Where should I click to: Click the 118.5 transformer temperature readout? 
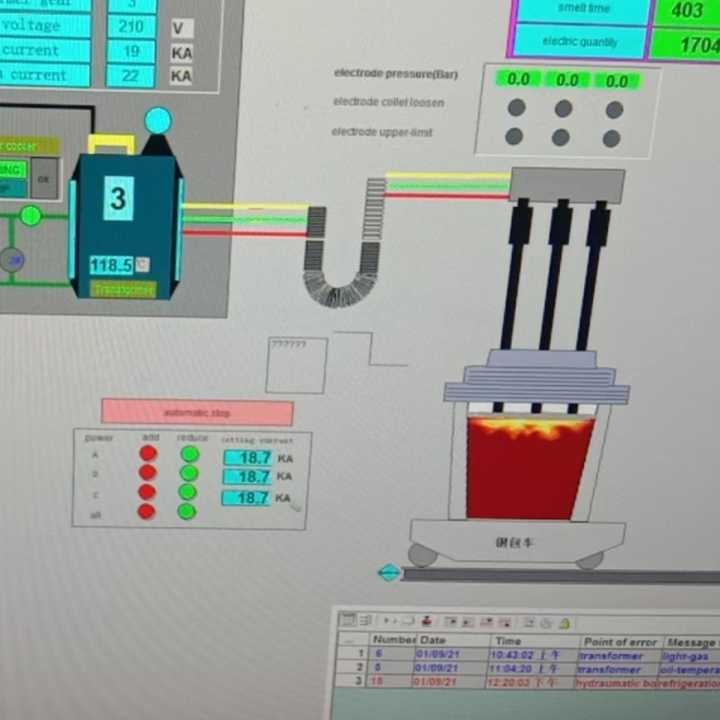click(x=112, y=265)
